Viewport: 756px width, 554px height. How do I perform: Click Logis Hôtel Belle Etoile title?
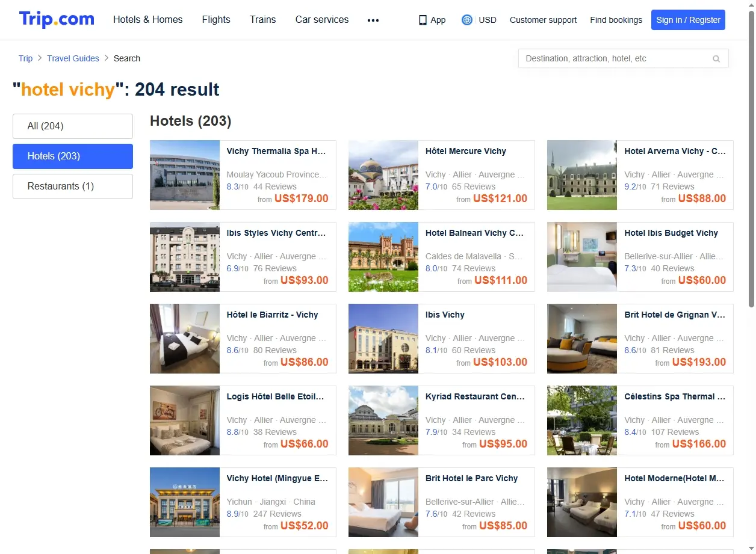(276, 397)
